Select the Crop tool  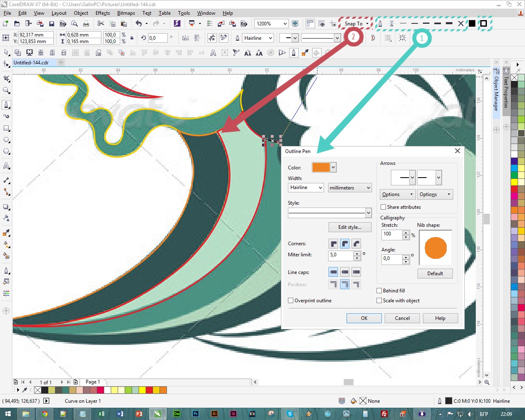point(6,78)
